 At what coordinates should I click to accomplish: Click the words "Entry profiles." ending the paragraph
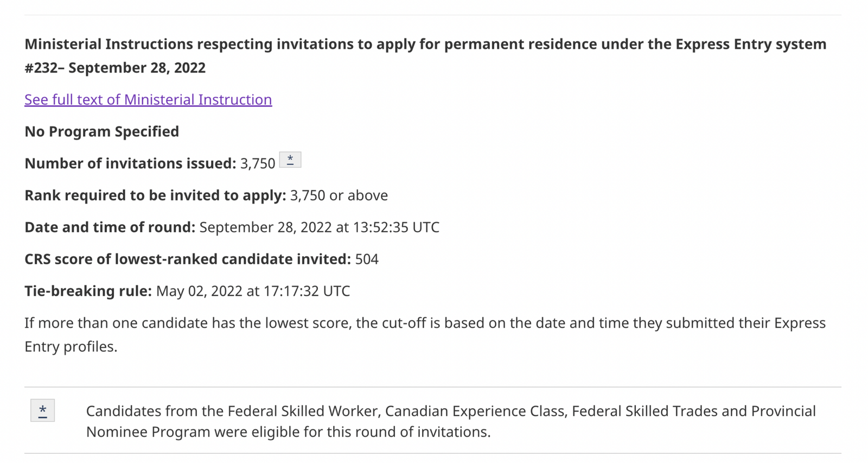(x=71, y=346)
